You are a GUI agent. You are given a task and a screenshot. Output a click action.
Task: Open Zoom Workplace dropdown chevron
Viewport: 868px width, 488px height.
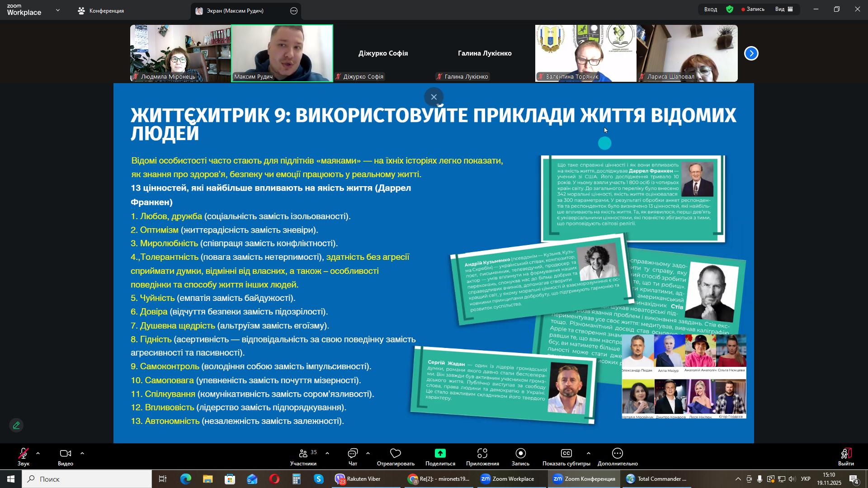point(58,10)
